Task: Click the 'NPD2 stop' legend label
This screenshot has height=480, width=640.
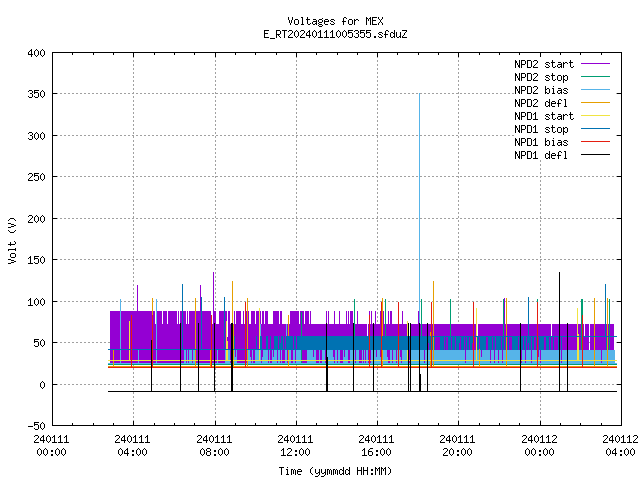Action: 541,77
